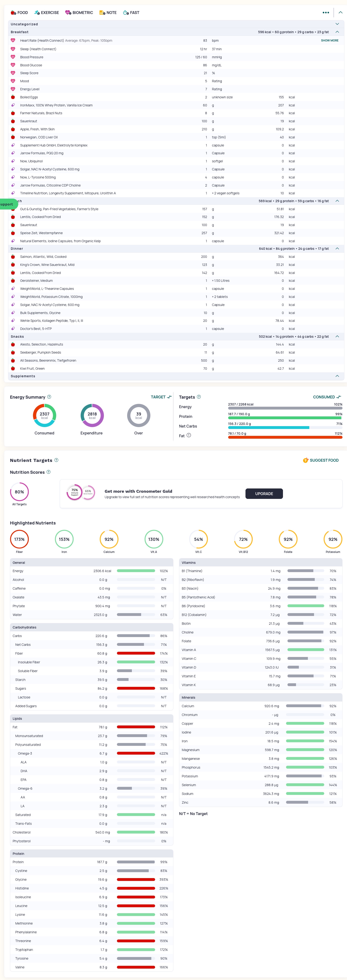The image size is (347, 980).
Task: Expand the Uncategorized group
Action: tap(337, 24)
